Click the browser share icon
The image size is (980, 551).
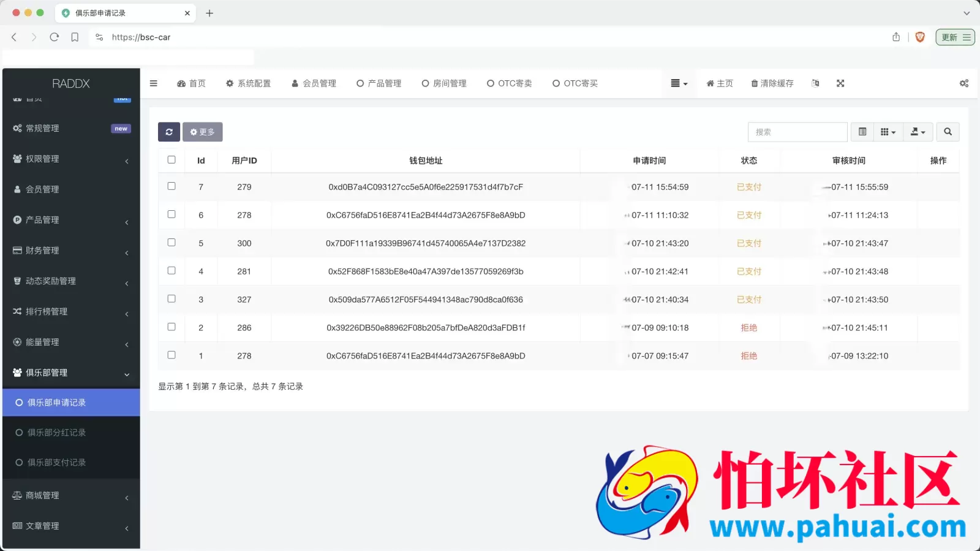[x=896, y=37]
